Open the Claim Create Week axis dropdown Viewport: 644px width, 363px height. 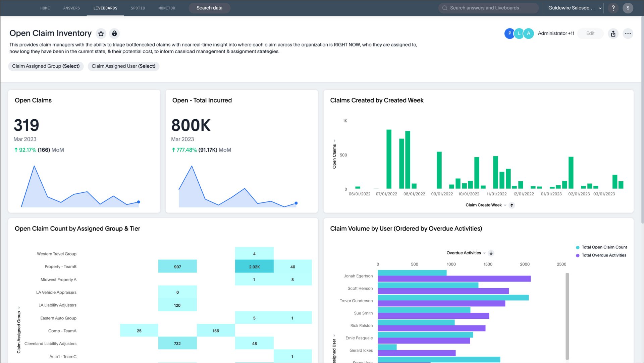tap(505, 205)
